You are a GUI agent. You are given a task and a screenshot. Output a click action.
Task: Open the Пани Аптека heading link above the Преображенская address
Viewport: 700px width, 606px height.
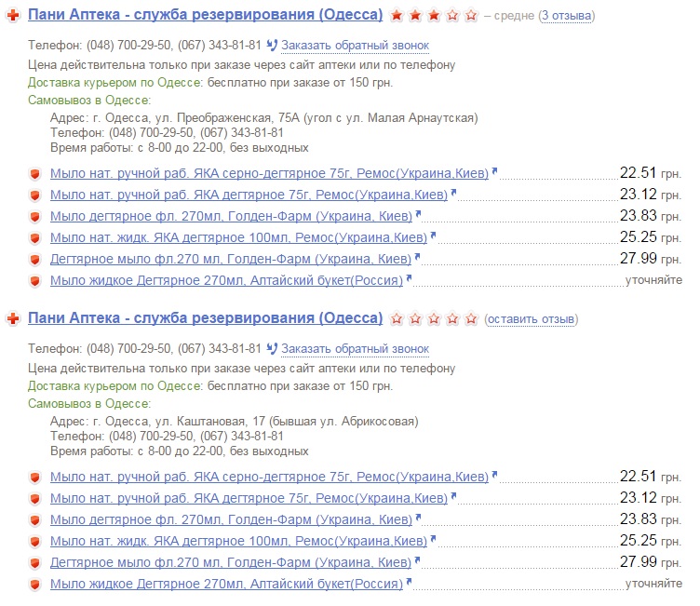click(x=205, y=15)
